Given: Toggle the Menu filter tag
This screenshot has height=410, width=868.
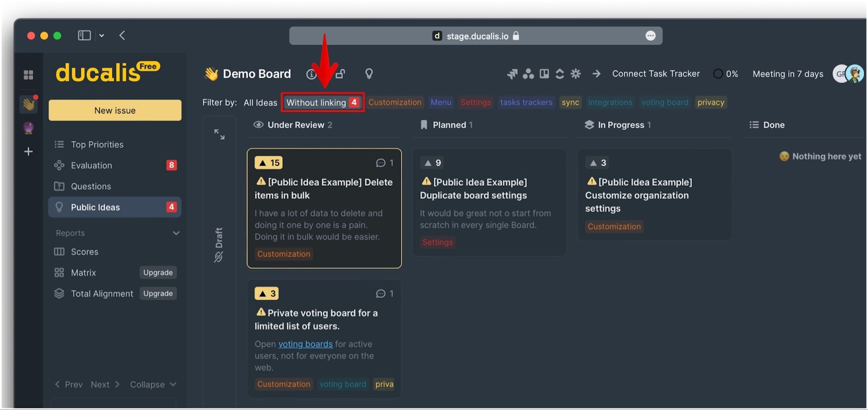Looking at the screenshot, I should coord(441,103).
